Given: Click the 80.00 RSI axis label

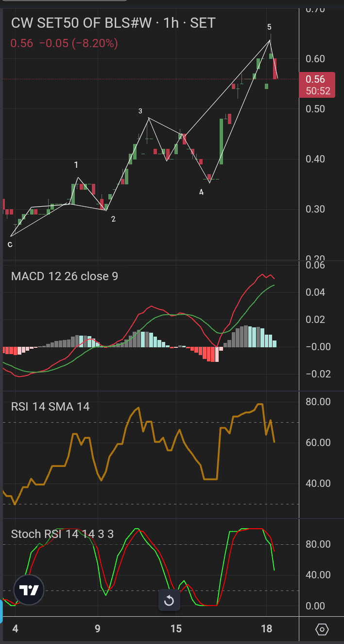Looking at the screenshot, I should (318, 402).
